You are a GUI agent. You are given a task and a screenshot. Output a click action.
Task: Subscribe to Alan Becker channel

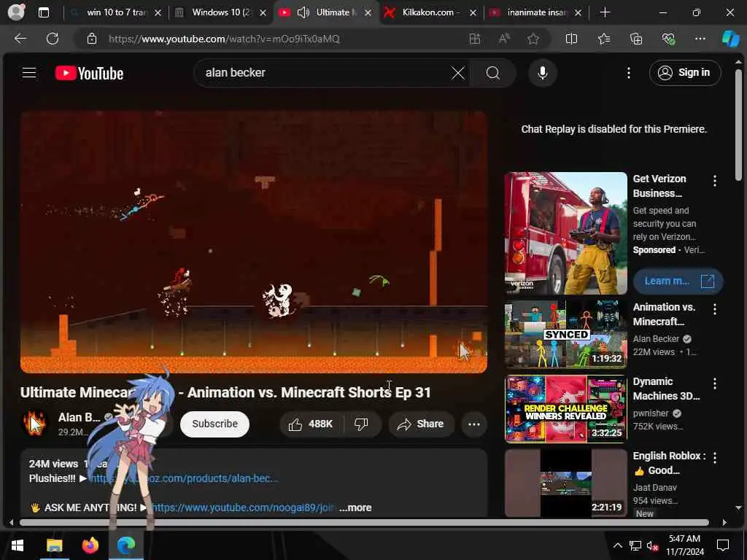[214, 424]
